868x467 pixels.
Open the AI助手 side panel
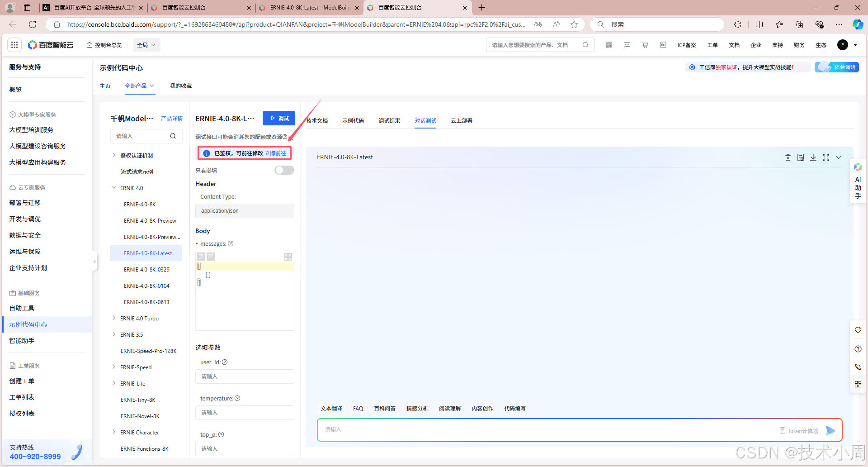pyautogui.click(x=858, y=181)
